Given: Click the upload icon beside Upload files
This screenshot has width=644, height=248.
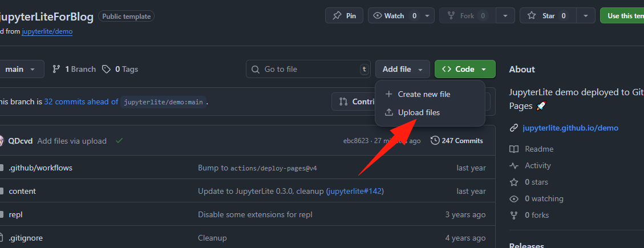Looking at the screenshot, I should pos(389,112).
